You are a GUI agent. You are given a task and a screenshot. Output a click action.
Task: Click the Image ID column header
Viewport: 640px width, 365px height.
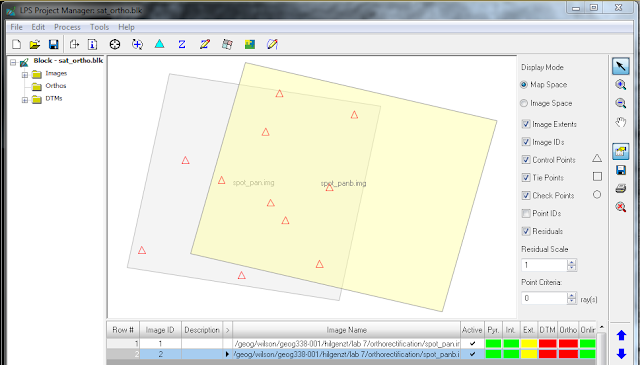(x=160, y=330)
